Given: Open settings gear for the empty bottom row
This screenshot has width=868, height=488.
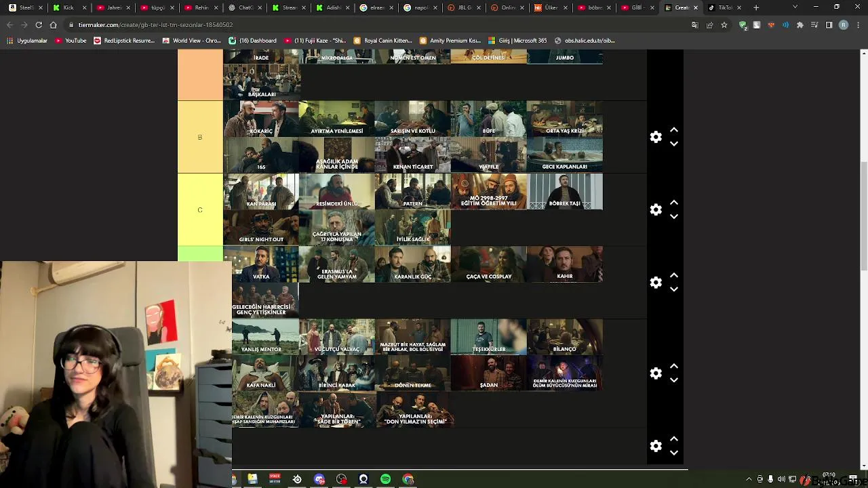Looking at the screenshot, I should (656, 446).
